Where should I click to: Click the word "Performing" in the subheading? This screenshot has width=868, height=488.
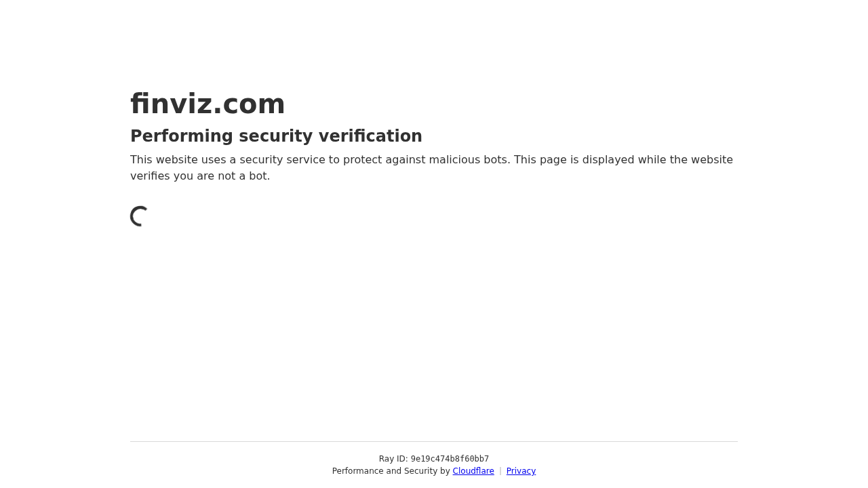[x=182, y=136]
